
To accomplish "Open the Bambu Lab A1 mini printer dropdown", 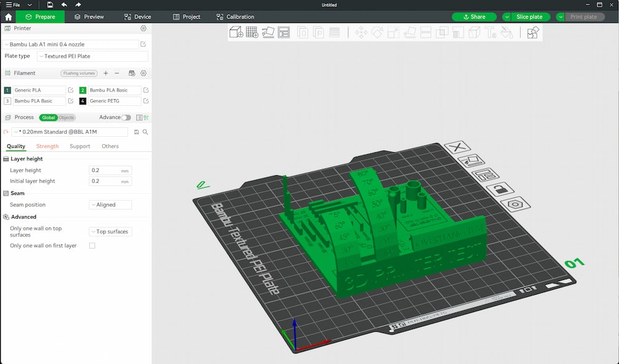I will click(71, 44).
